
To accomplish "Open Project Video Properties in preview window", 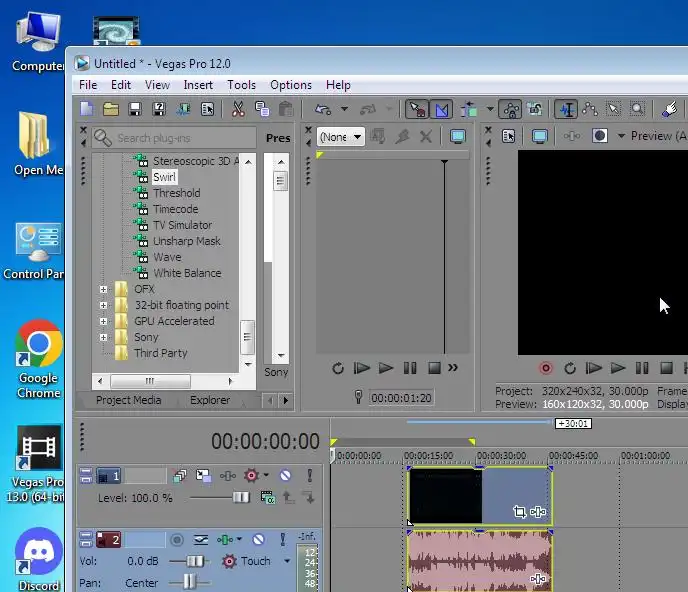I will 509,136.
